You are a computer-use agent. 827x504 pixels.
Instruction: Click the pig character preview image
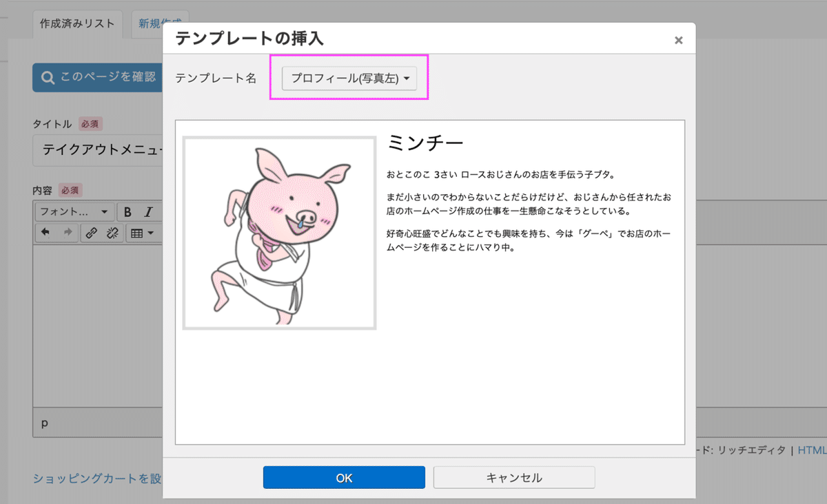point(278,233)
